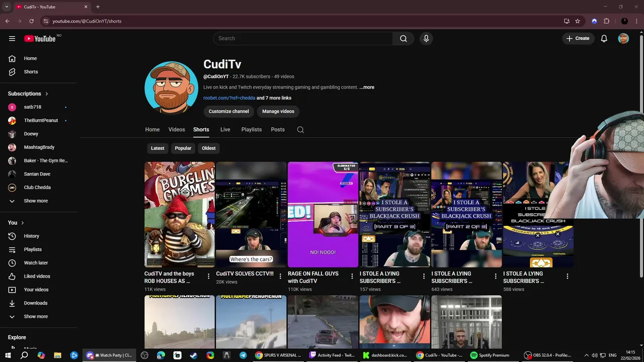Switch to the Live tab
The width and height of the screenshot is (644, 362).
pos(225,130)
